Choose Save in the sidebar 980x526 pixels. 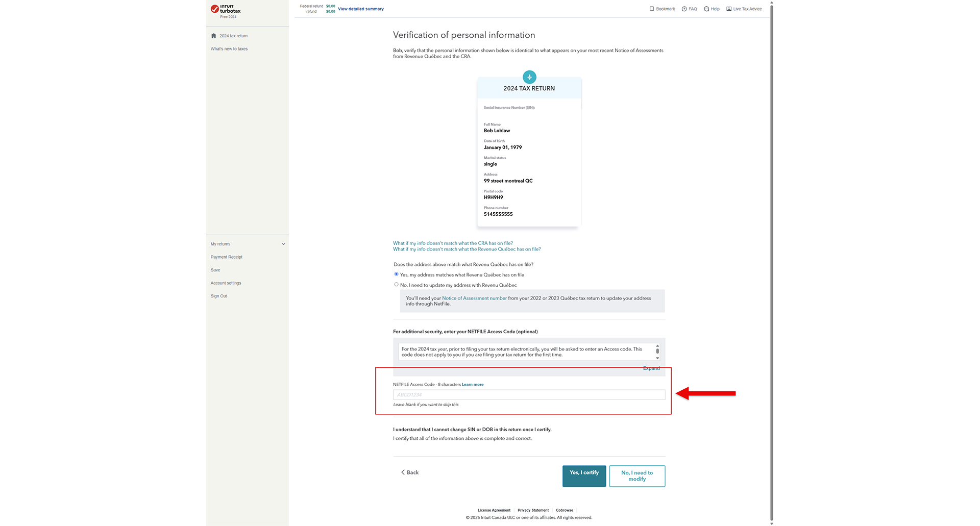tap(215, 270)
